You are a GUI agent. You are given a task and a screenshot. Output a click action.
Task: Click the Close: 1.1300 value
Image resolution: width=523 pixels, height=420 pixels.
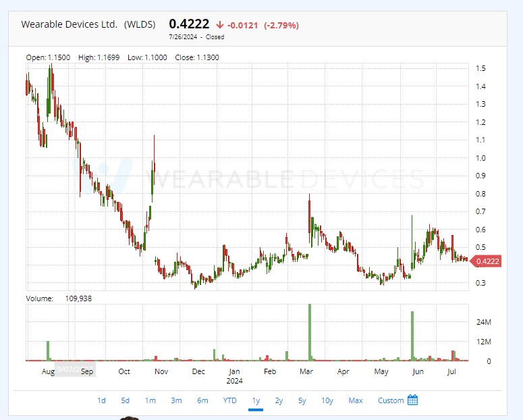click(197, 57)
